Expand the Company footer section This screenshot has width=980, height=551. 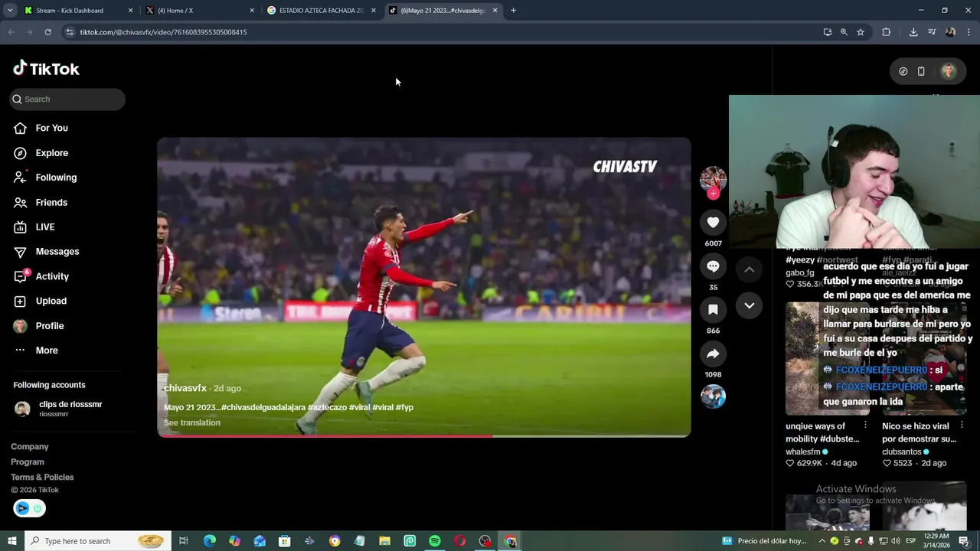[30, 446]
